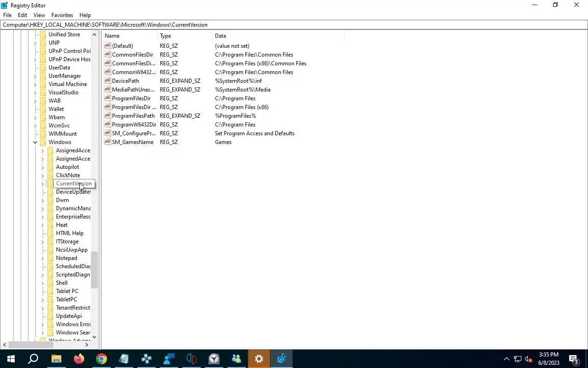Image resolution: width=588 pixels, height=368 pixels.
Task: Expand the Virtual Machine key
Action: [x=35, y=84]
